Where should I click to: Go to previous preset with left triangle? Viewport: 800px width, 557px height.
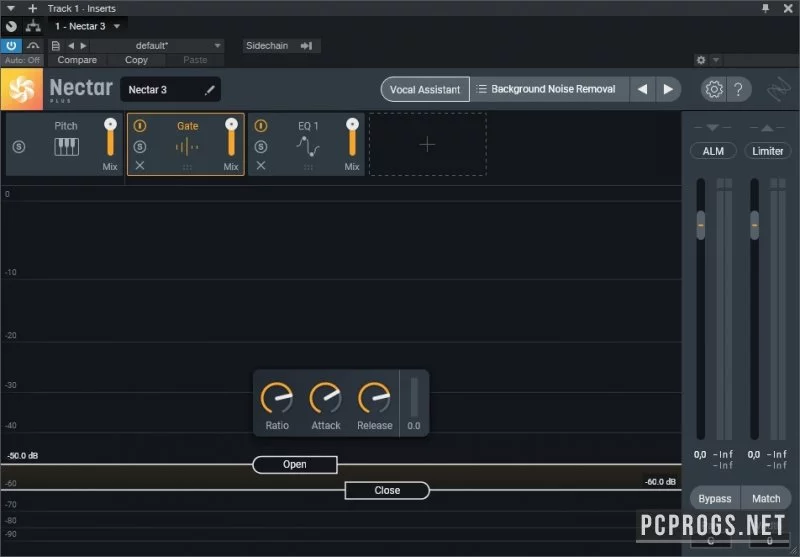click(71, 46)
